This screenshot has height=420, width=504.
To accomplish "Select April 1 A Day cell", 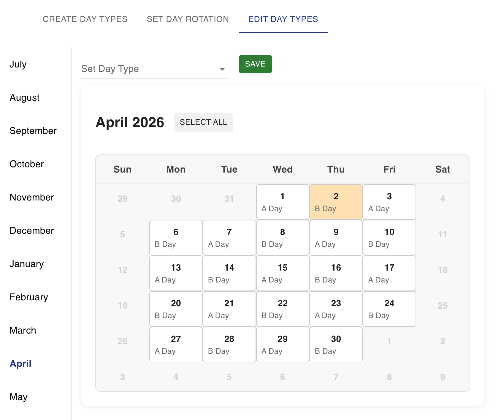I will [x=283, y=202].
